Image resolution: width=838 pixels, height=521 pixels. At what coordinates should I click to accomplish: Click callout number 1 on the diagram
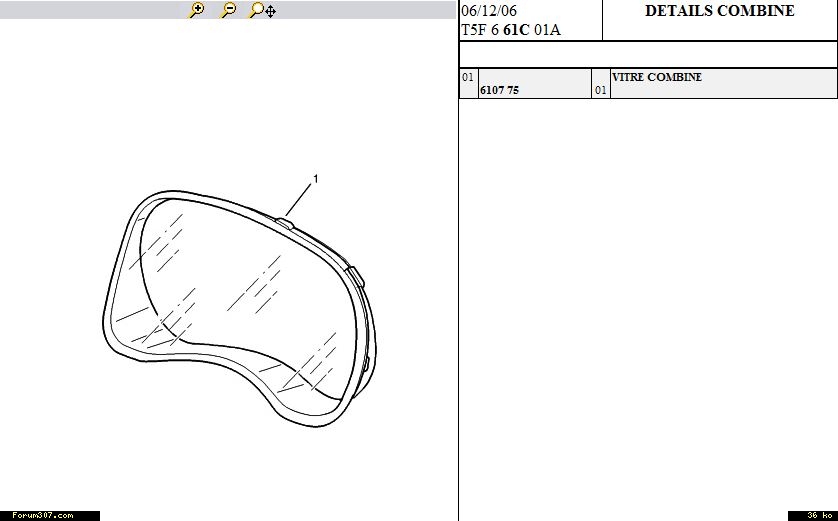click(316, 179)
